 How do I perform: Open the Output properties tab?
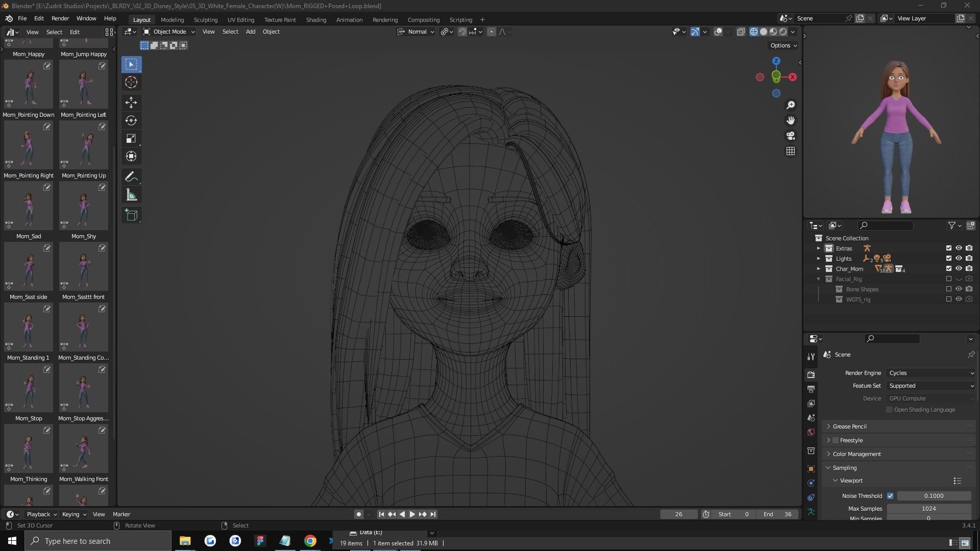(811, 389)
